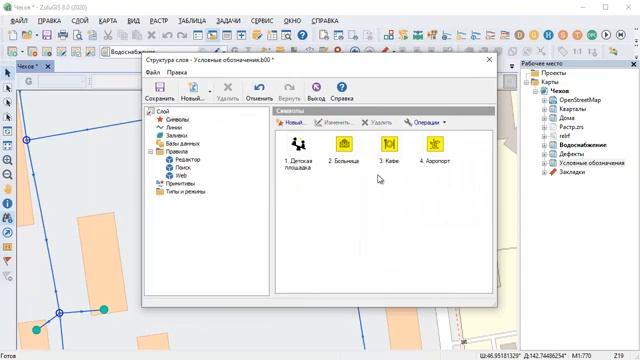Select Базы данных in the structure tree

point(182,144)
